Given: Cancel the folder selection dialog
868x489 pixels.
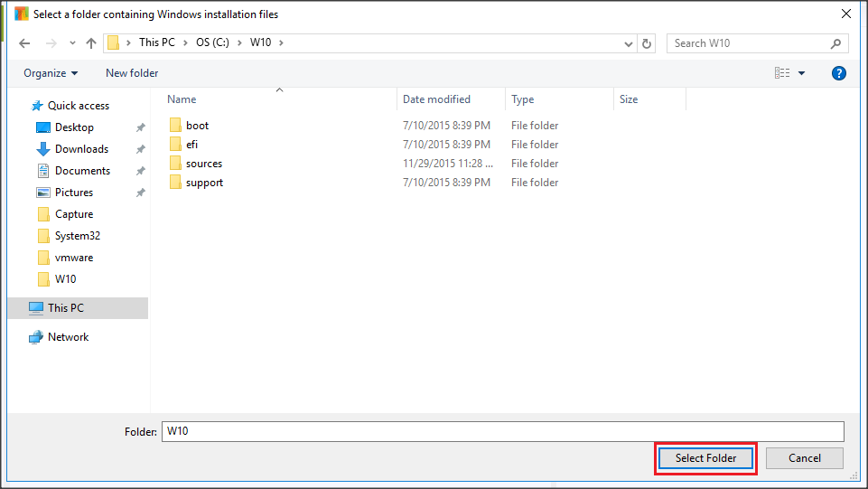Looking at the screenshot, I should click(804, 458).
